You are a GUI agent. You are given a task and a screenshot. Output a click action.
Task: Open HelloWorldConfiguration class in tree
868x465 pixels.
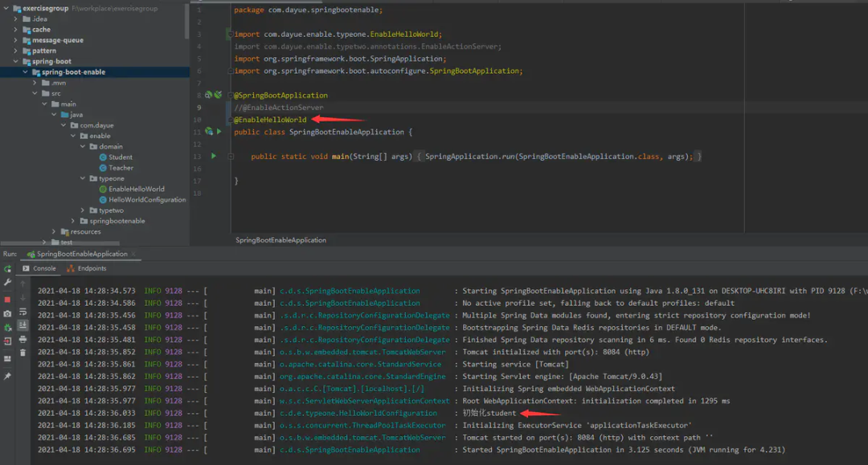pos(146,200)
